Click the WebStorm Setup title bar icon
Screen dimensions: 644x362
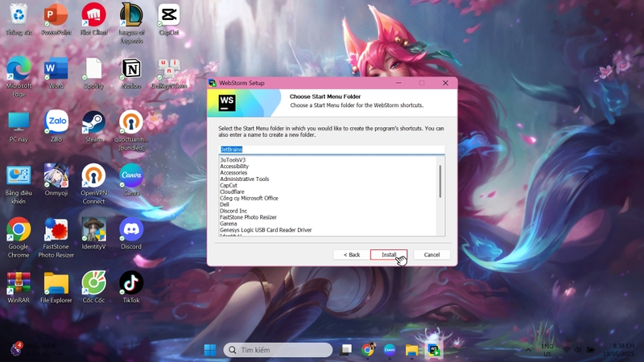click(x=213, y=83)
